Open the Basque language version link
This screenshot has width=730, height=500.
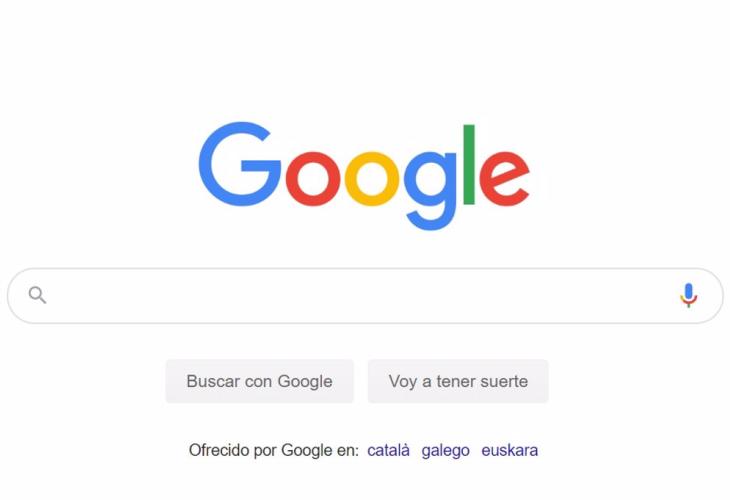pyautogui.click(x=510, y=450)
